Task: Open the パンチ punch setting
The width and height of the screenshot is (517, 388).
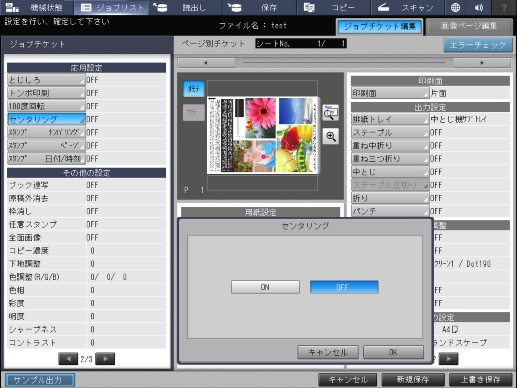Action: tap(390, 211)
